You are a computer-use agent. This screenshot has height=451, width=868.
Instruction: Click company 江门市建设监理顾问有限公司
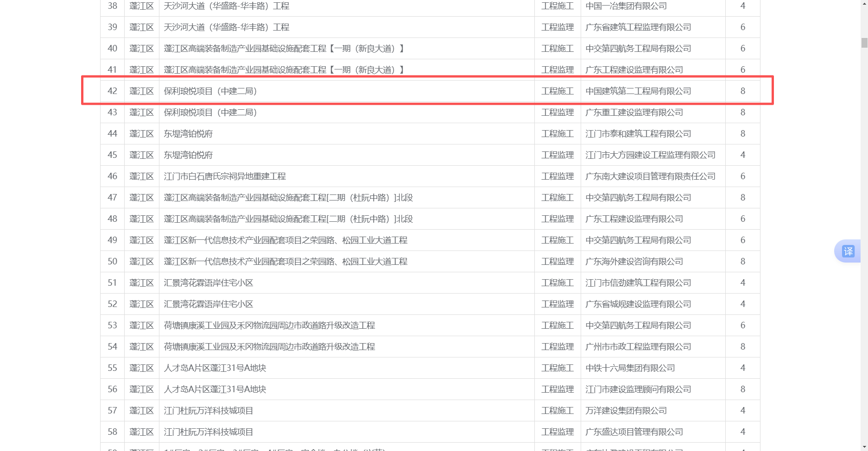pyautogui.click(x=638, y=389)
